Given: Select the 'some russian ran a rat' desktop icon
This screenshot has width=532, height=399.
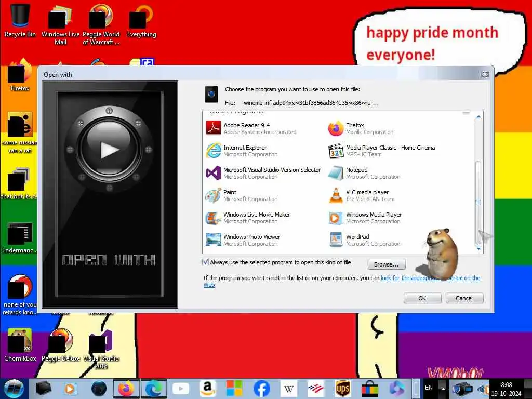Looking at the screenshot, I should pyautogui.click(x=20, y=132).
